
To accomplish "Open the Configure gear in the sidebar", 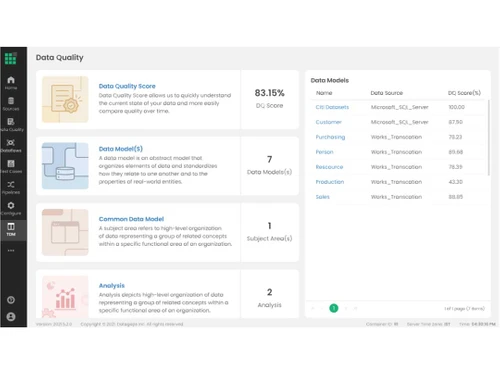I will point(11,208).
